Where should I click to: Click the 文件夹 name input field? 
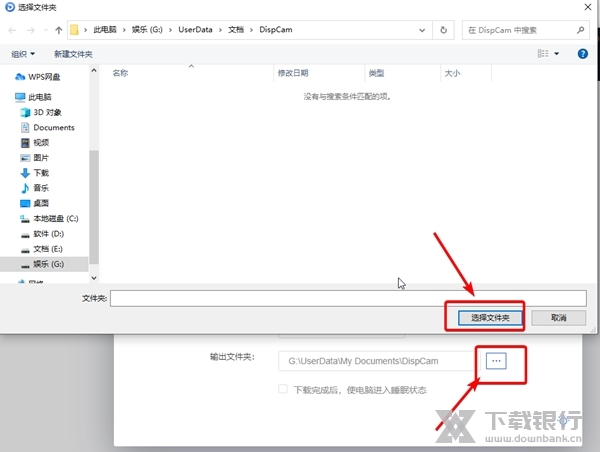click(348, 299)
